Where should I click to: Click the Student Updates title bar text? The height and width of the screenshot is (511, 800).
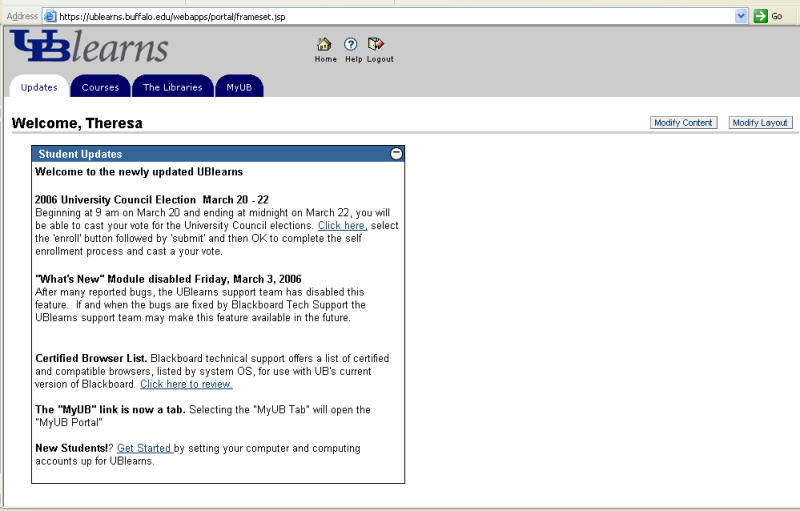pyautogui.click(x=80, y=154)
